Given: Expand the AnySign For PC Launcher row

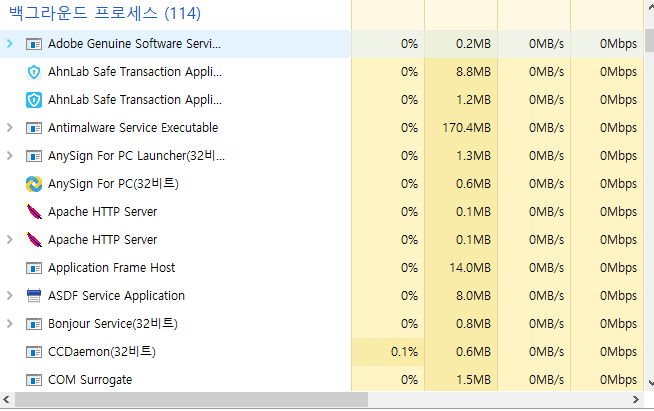Looking at the screenshot, I should [10, 155].
